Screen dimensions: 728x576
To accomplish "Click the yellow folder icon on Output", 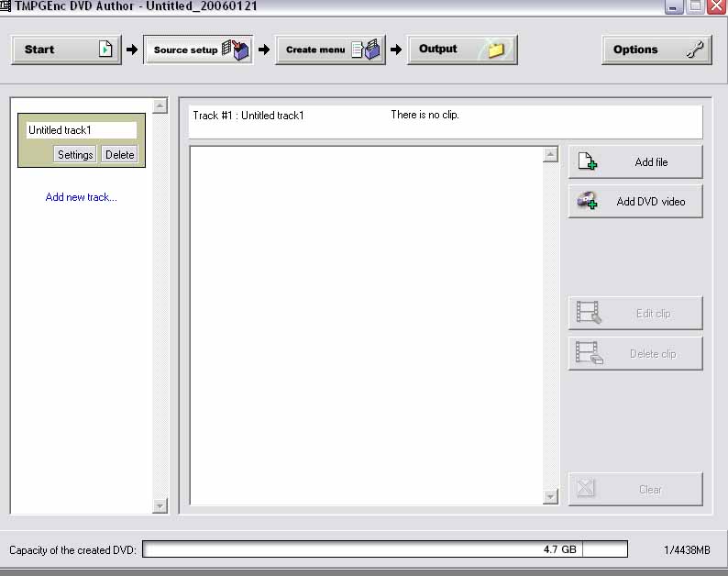I will point(495,50).
